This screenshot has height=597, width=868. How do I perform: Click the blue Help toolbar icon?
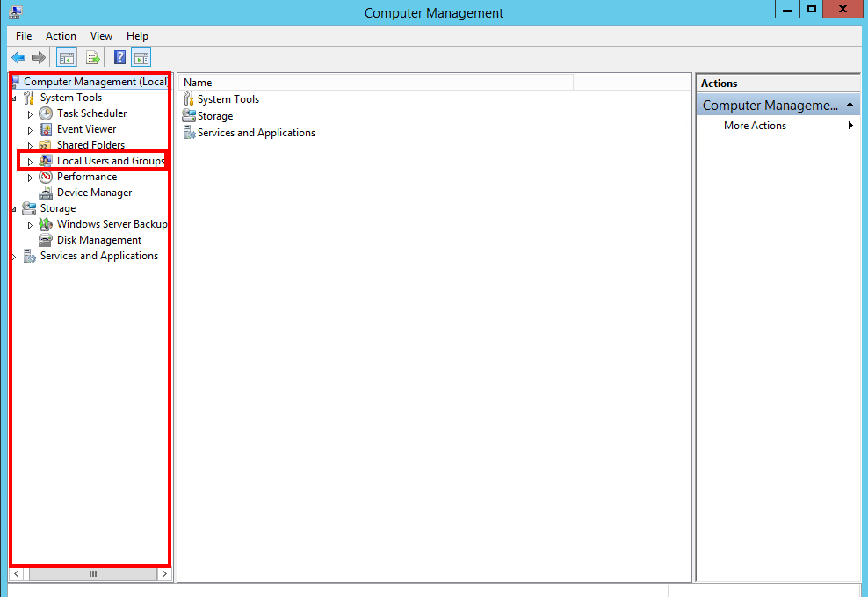click(x=119, y=58)
